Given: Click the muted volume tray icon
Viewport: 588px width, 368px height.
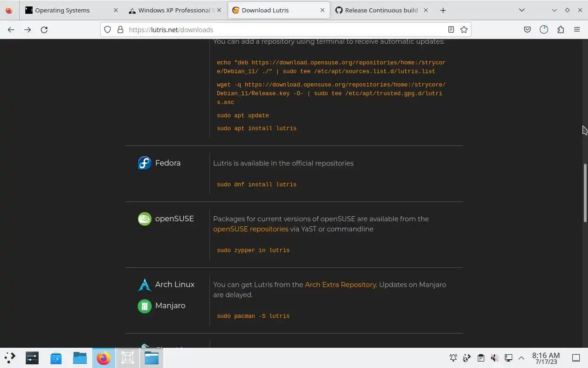Looking at the screenshot, I should point(494,358).
